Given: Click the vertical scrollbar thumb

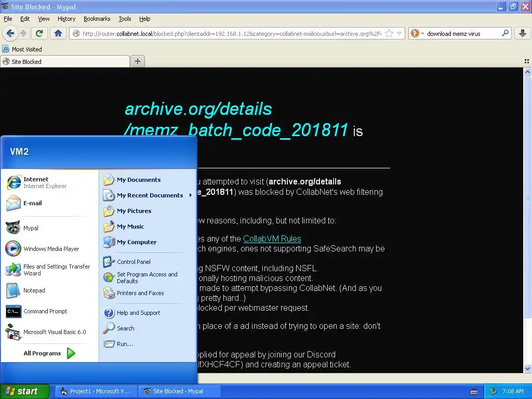Looking at the screenshot, I should click(x=527, y=197).
